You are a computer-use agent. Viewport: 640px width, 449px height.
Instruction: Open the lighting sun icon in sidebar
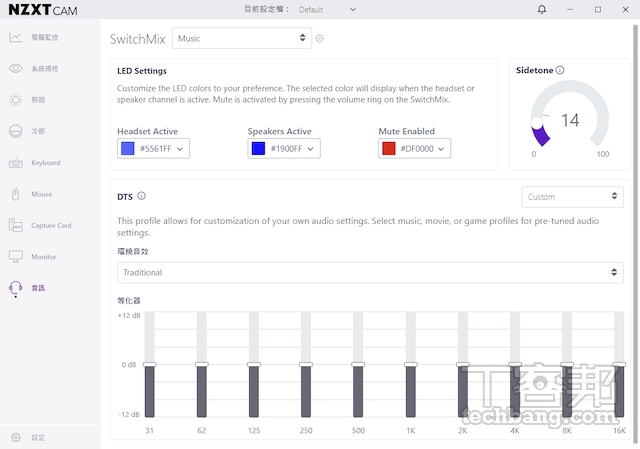point(16,100)
